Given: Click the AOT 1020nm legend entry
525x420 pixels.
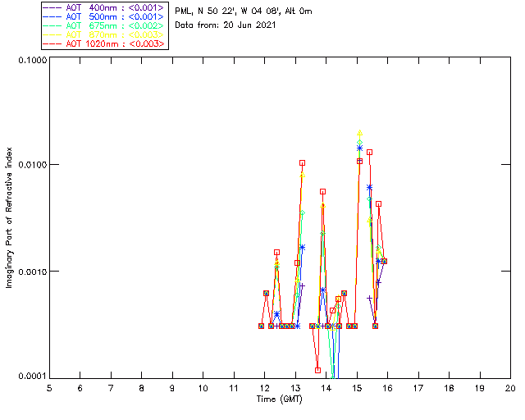Looking at the screenshot, I should point(103,43).
